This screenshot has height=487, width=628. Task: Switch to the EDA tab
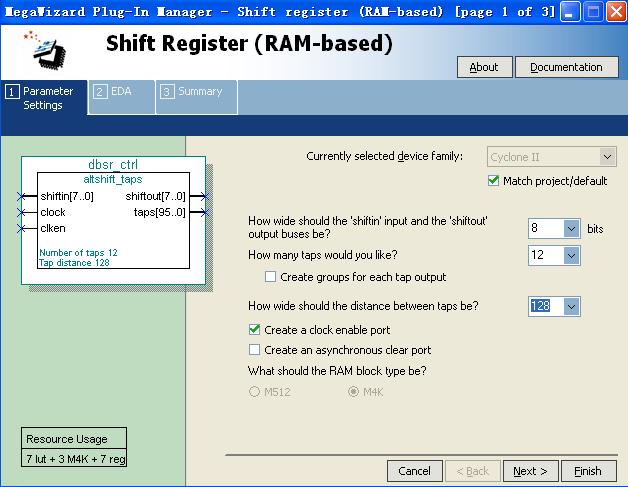[121, 97]
